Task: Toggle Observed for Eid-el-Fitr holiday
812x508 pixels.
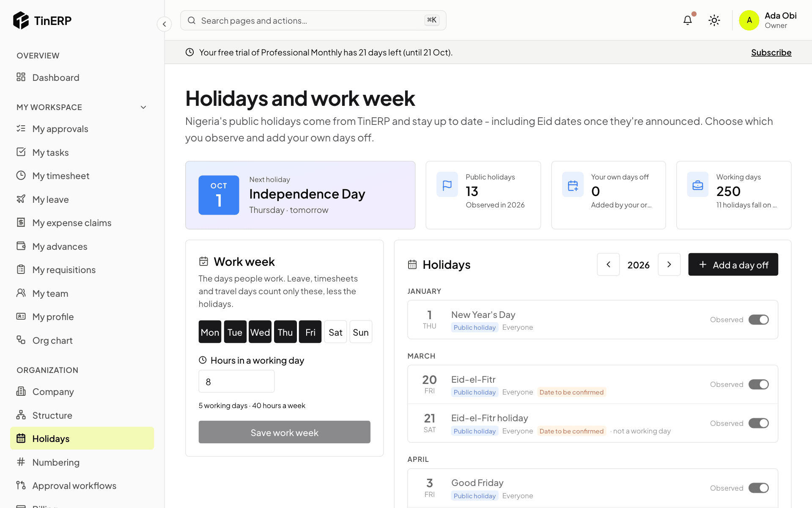Action: pos(759,423)
